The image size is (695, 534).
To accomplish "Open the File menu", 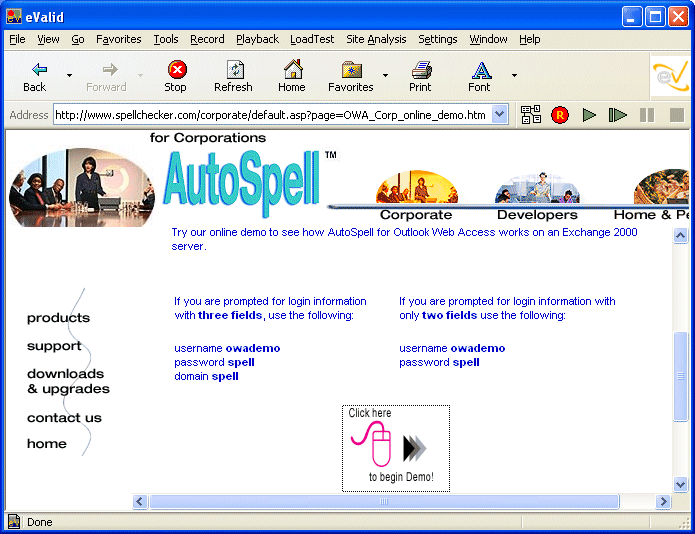I will tap(17, 39).
